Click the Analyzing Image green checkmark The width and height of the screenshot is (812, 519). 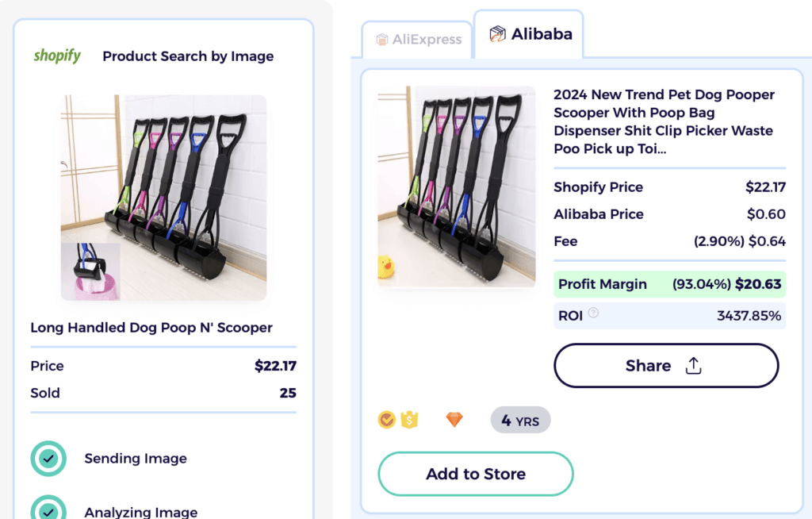coord(48,510)
